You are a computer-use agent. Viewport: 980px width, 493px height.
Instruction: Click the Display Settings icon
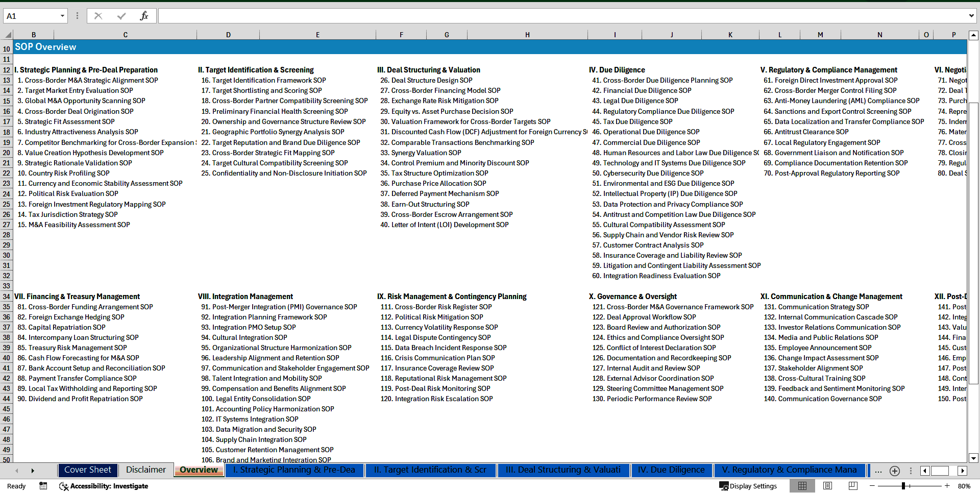(x=724, y=486)
